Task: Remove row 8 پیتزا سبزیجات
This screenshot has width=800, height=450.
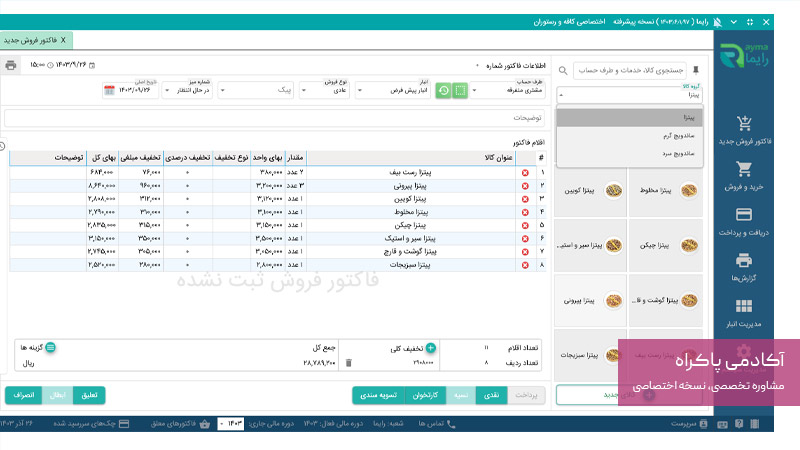Action: (x=525, y=265)
